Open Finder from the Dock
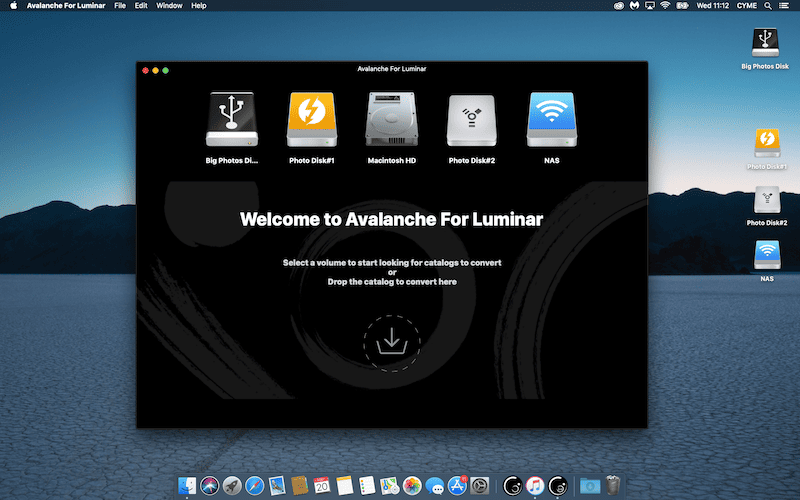The width and height of the screenshot is (800, 500). 187,485
